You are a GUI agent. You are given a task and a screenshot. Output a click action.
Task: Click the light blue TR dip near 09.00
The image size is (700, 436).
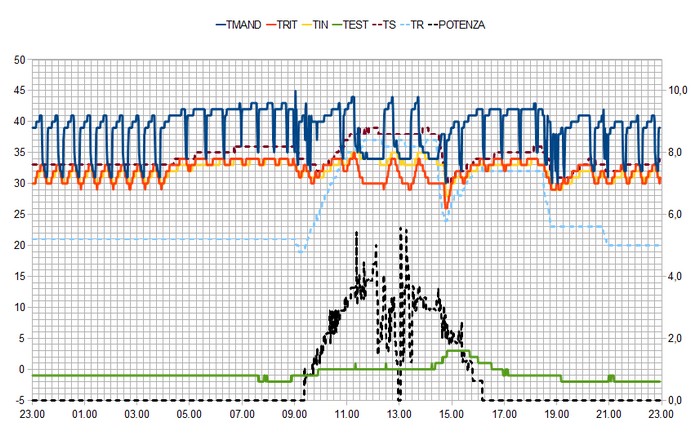coord(301,252)
